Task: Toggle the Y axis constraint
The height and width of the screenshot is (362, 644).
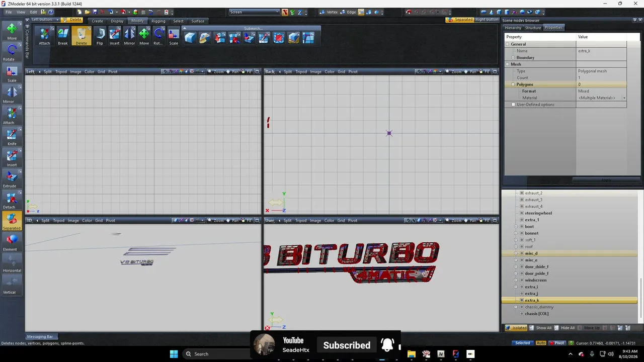Action: point(292,12)
